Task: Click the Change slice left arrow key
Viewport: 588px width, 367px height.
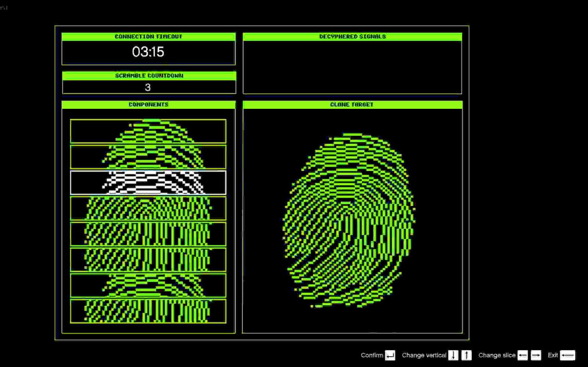Action: tap(523, 355)
